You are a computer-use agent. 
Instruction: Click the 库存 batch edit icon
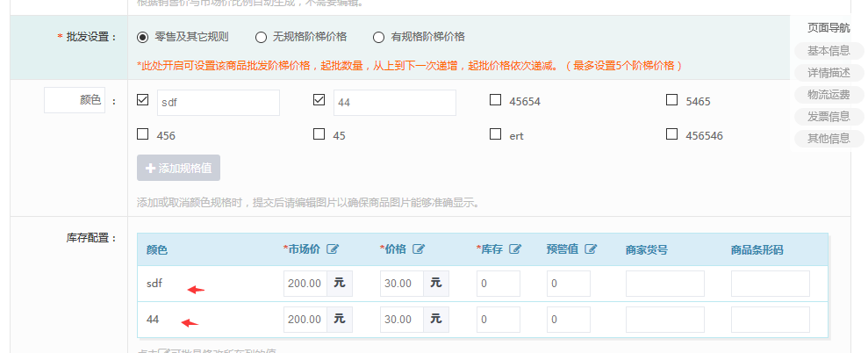(x=515, y=249)
